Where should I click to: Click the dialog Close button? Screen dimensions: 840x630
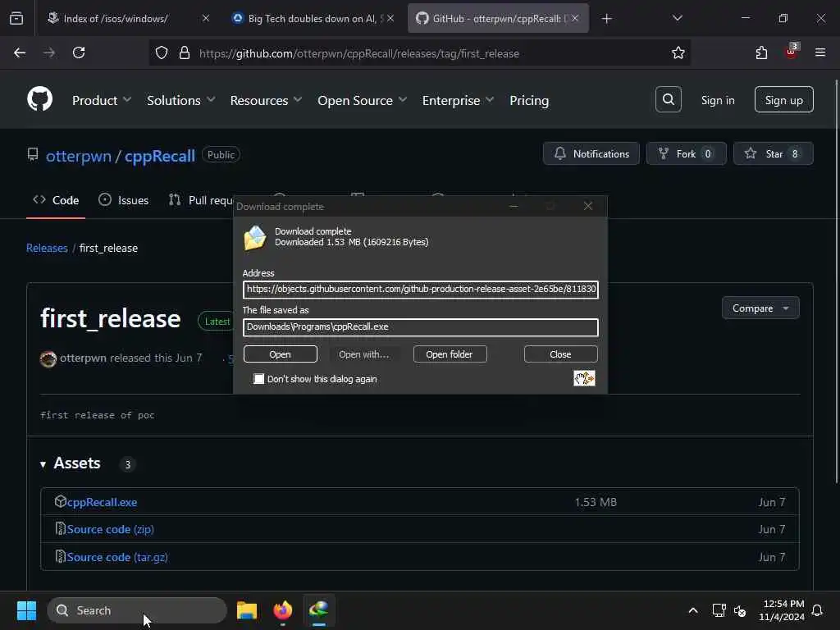tap(560, 354)
